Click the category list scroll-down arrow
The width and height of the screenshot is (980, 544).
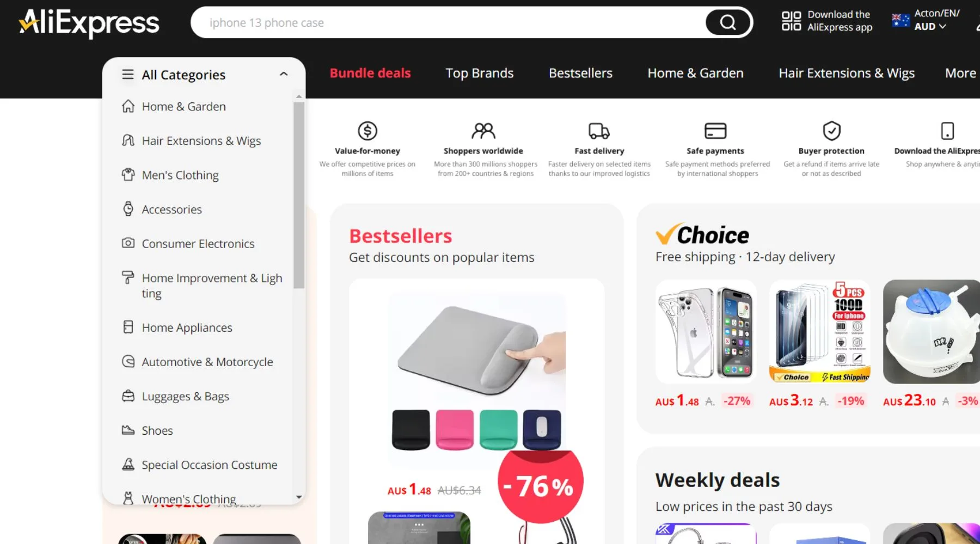point(299,497)
